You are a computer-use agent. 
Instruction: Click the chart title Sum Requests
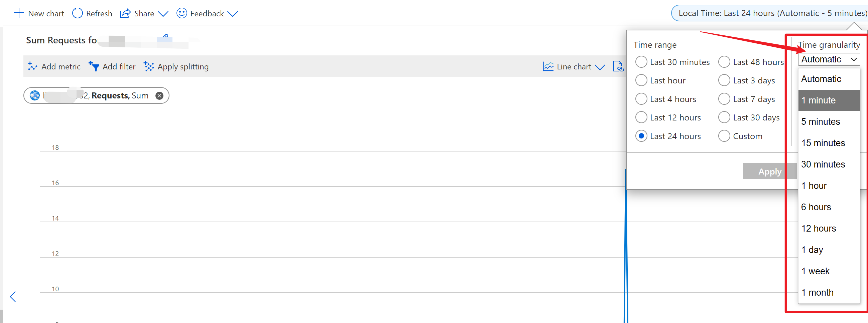tap(61, 40)
